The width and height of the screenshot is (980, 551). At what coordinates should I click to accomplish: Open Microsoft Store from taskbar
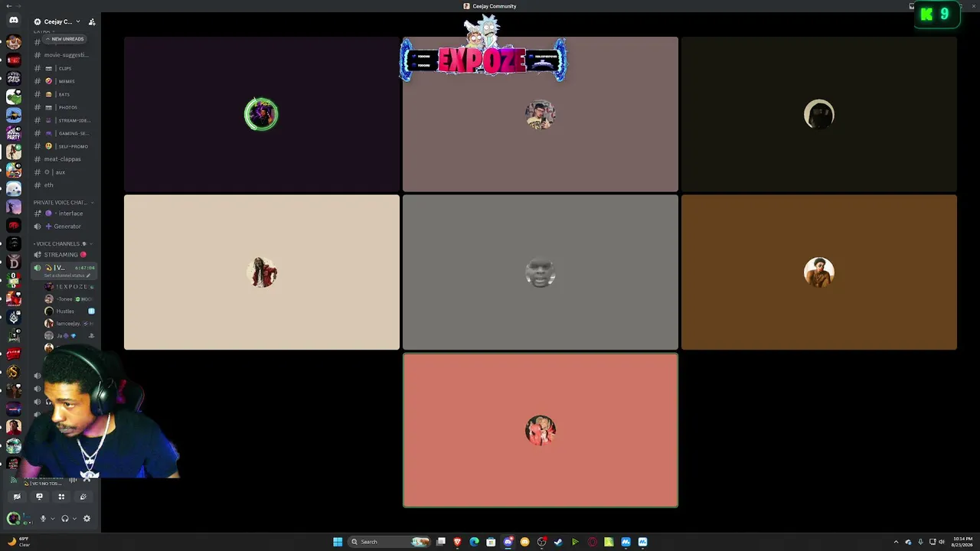pos(491,542)
